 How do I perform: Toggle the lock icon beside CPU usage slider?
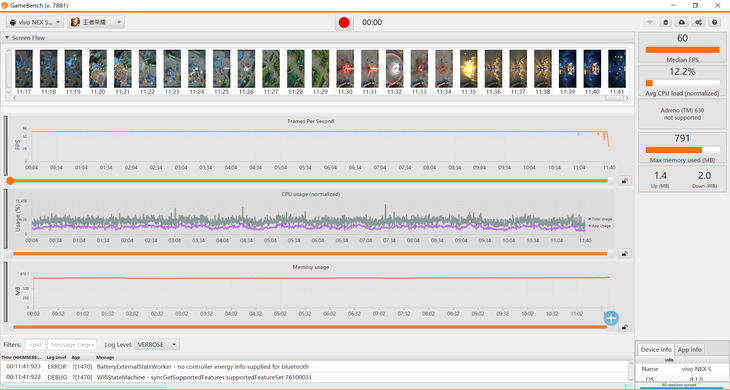tap(624, 254)
